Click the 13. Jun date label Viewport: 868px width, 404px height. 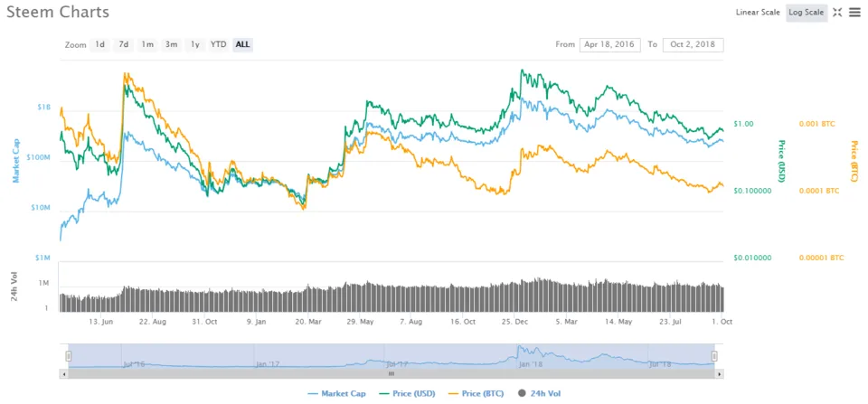(101, 321)
